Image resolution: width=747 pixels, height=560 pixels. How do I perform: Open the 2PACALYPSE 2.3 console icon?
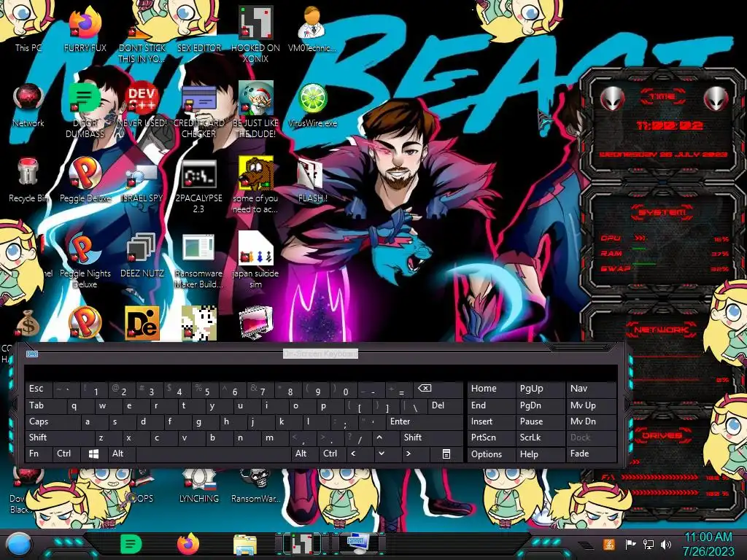[198, 184]
